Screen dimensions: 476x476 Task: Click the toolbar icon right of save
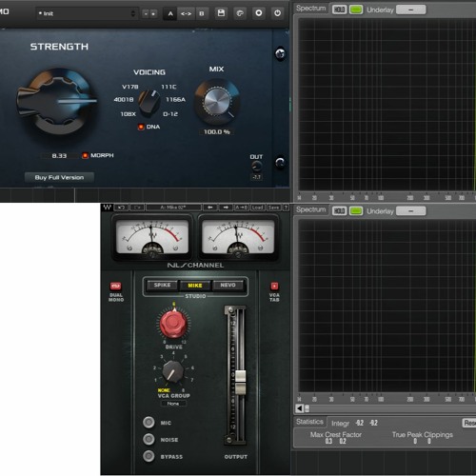240,13
